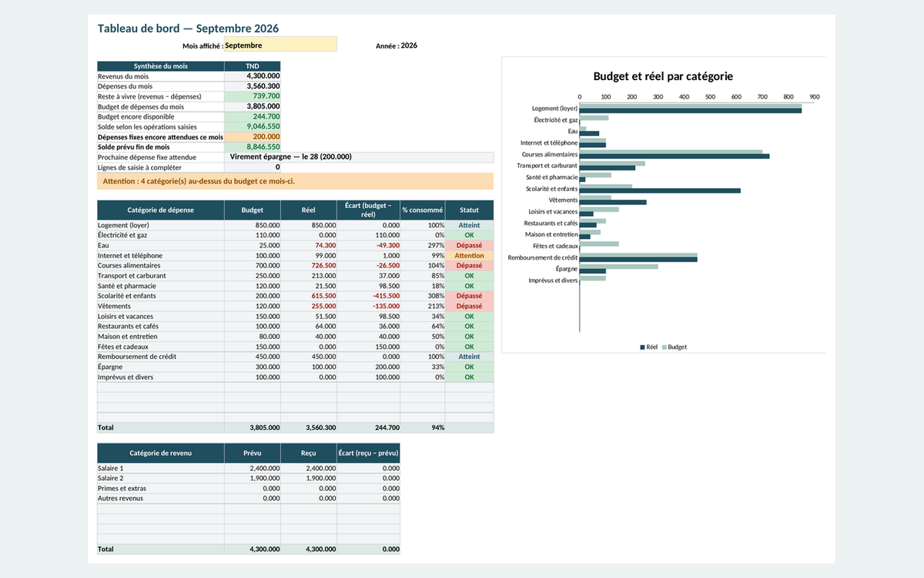Select the 'Budget encore disponible' value 244.700
Image resolution: width=924 pixels, height=578 pixels.
tap(253, 116)
